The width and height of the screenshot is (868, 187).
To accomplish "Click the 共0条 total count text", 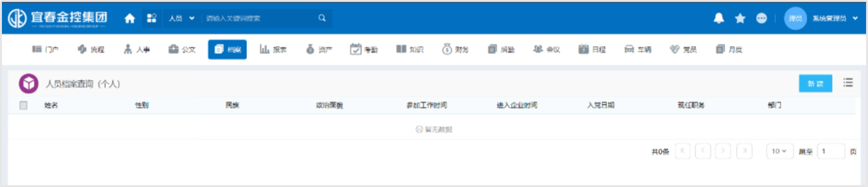I will tap(660, 152).
